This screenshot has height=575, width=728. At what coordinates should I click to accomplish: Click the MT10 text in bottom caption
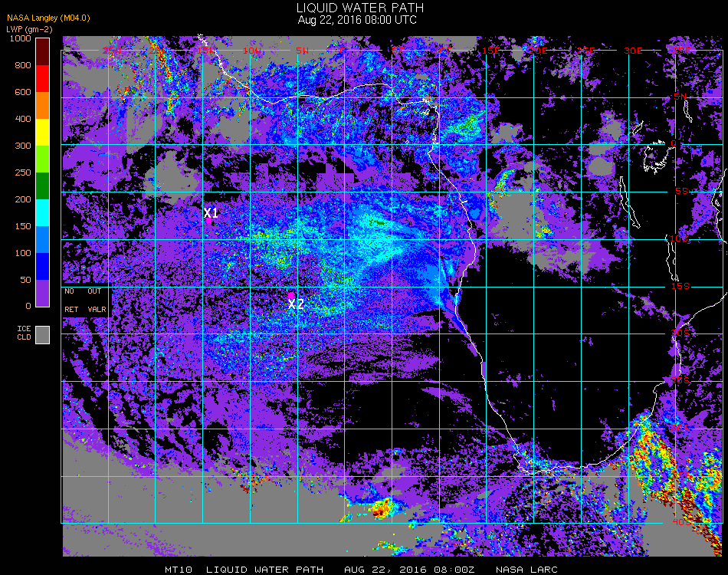point(179,570)
